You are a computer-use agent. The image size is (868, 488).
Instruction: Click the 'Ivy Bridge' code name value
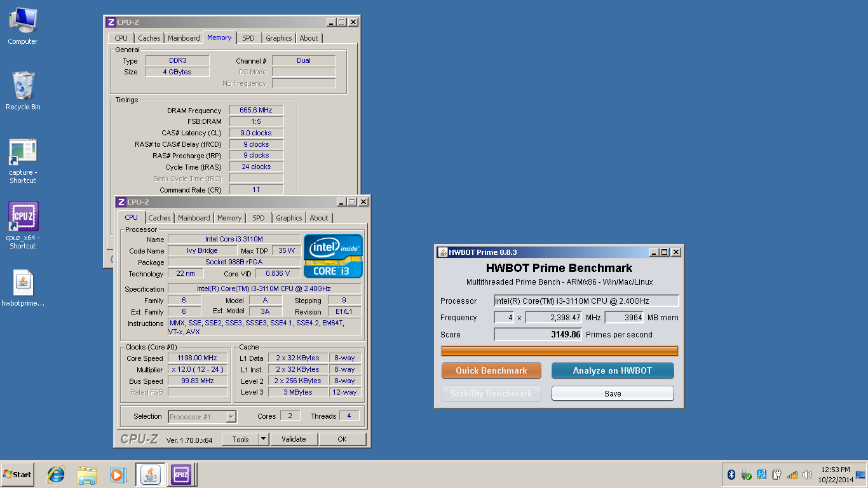point(202,250)
